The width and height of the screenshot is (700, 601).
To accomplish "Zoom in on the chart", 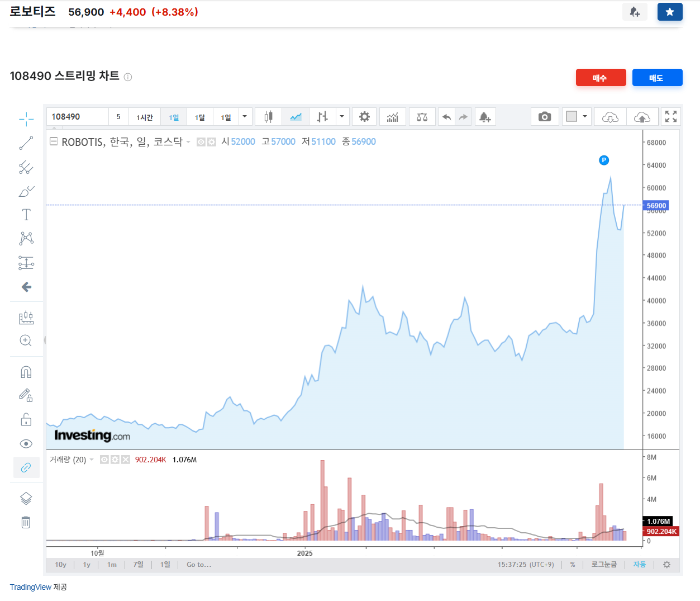I will pyautogui.click(x=26, y=340).
